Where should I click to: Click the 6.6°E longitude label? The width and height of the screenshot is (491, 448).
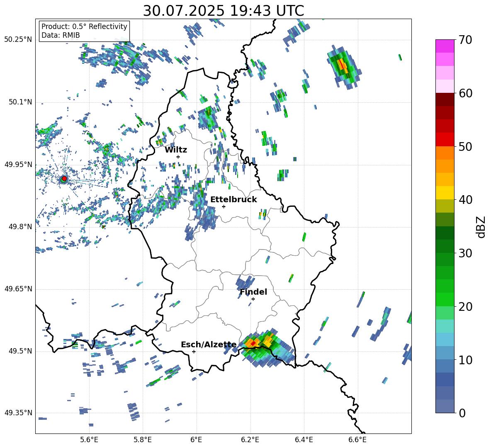(x=357, y=440)
